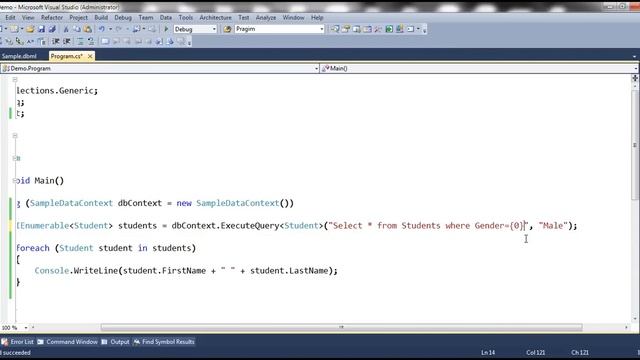Click the Navigate Backward icon
640x360 pixels.
pos(136,29)
